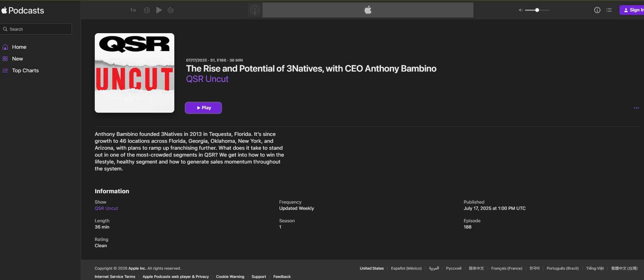Switch language to 繁體中文 (台灣)

(624, 268)
